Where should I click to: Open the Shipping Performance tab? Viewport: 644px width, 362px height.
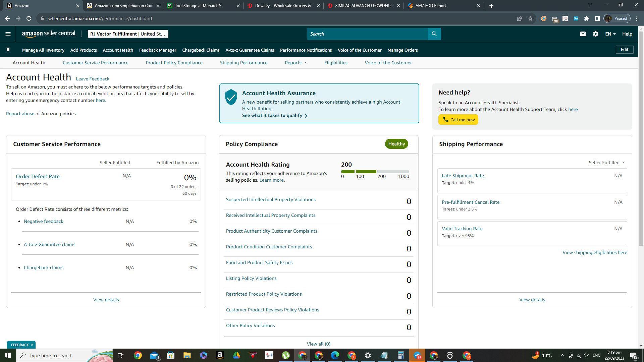(x=244, y=63)
